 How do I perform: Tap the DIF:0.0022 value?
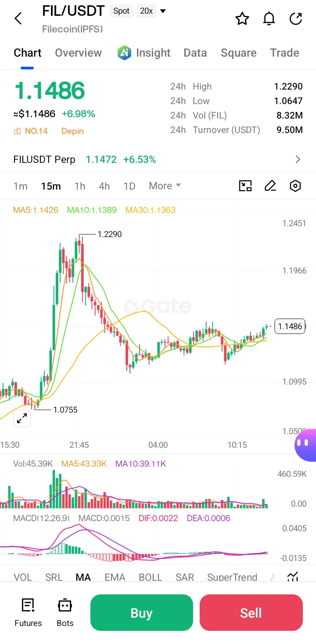158,518
